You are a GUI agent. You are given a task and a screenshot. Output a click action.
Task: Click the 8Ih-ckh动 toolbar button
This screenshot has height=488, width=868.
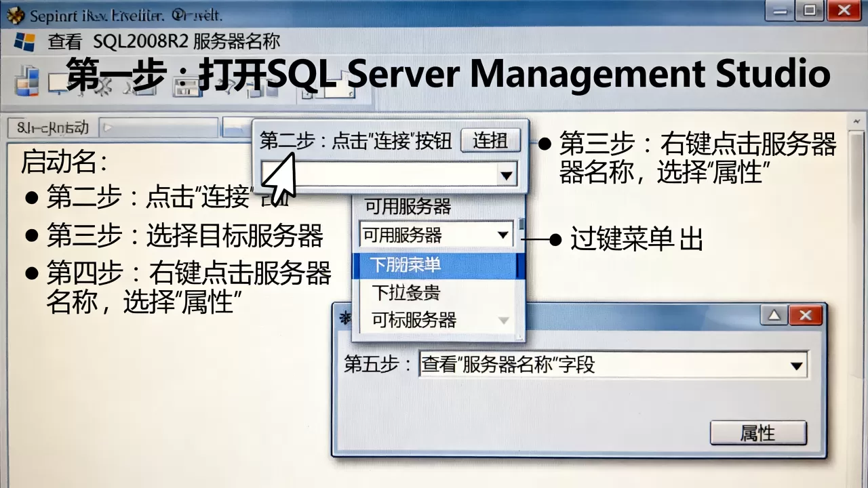pyautogui.click(x=52, y=127)
